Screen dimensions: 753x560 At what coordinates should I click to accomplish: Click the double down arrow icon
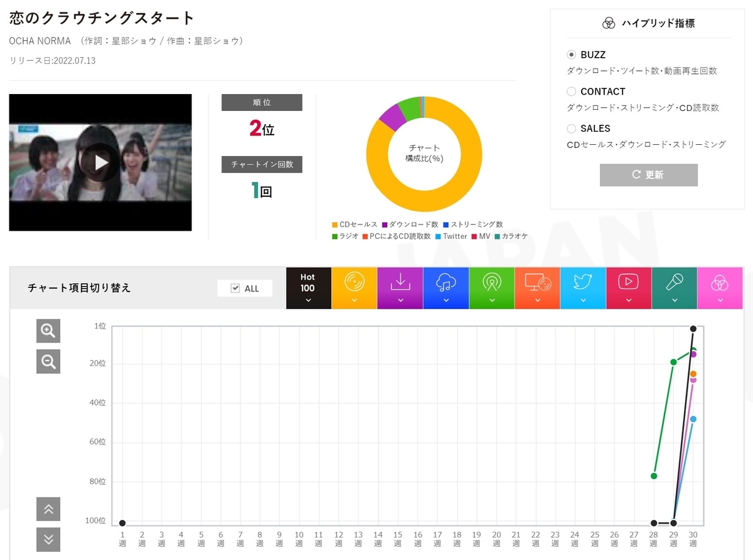[48, 539]
